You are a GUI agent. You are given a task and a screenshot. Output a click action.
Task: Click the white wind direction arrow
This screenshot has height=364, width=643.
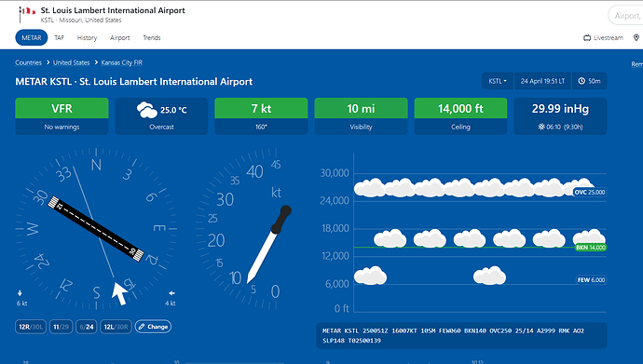[119, 293]
